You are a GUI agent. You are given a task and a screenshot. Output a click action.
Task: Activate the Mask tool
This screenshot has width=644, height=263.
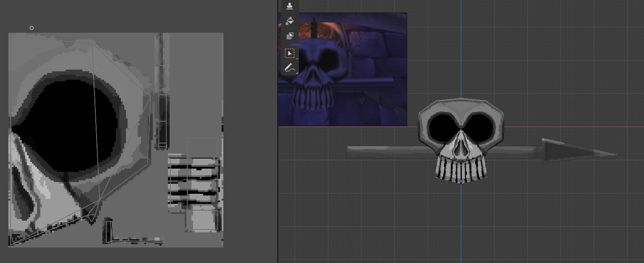pos(290,36)
